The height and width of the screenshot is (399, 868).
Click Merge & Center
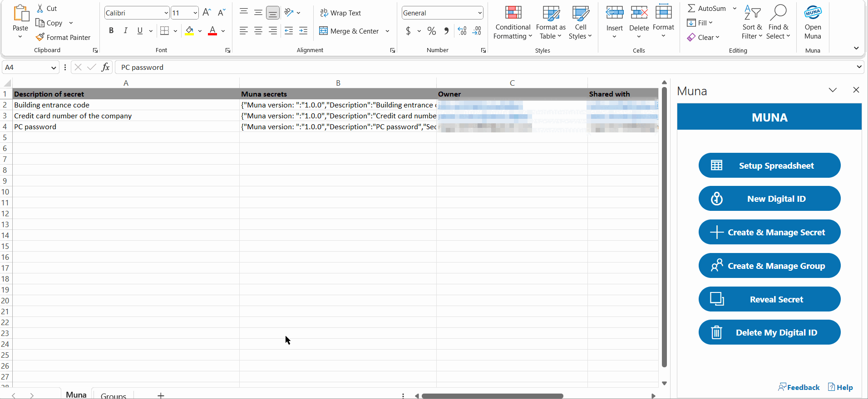(349, 31)
